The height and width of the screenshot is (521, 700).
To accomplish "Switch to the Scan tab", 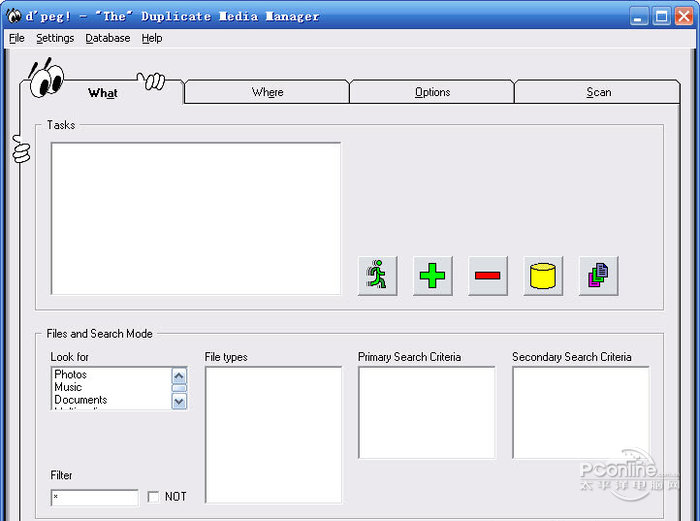I will click(x=598, y=92).
